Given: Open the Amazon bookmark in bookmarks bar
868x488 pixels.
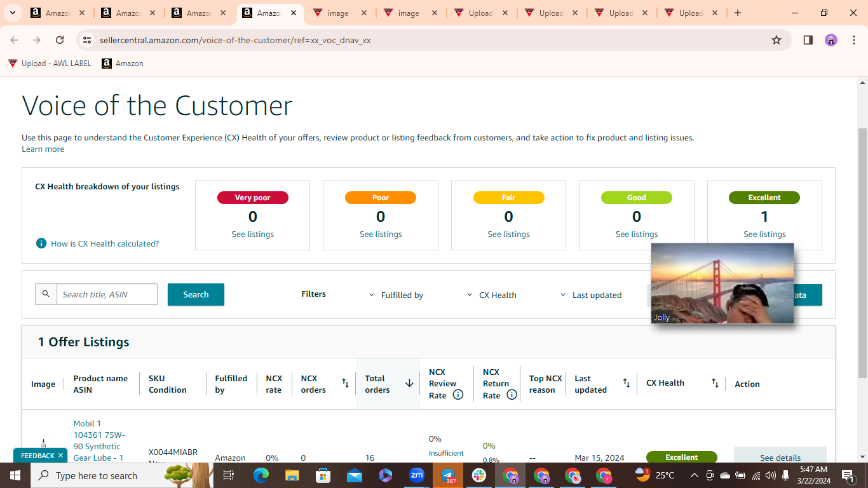Looking at the screenshot, I should pyautogui.click(x=123, y=64).
